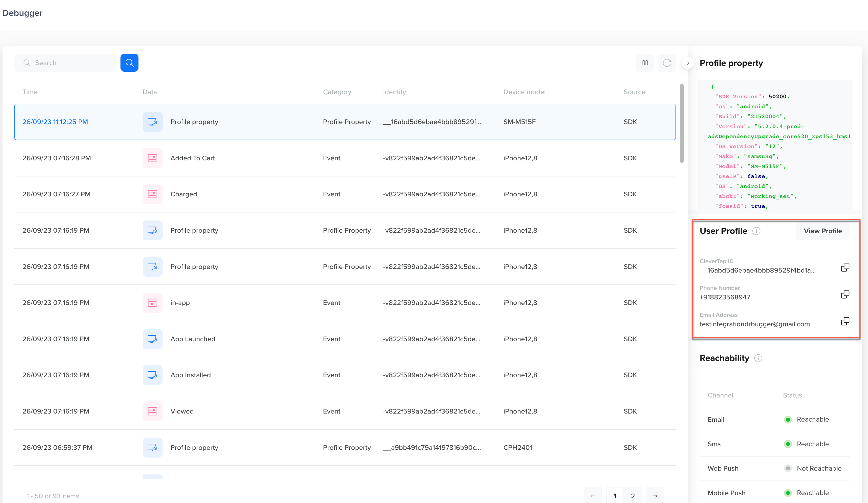Click the refresh/reload debugger icon
Viewport: 868px width, 503px height.
(666, 62)
